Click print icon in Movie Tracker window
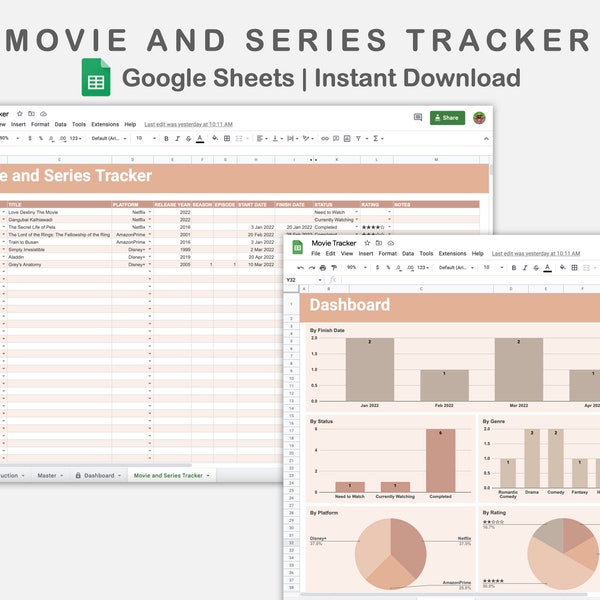This screenshot has height=600, width=600. (323, 267)
